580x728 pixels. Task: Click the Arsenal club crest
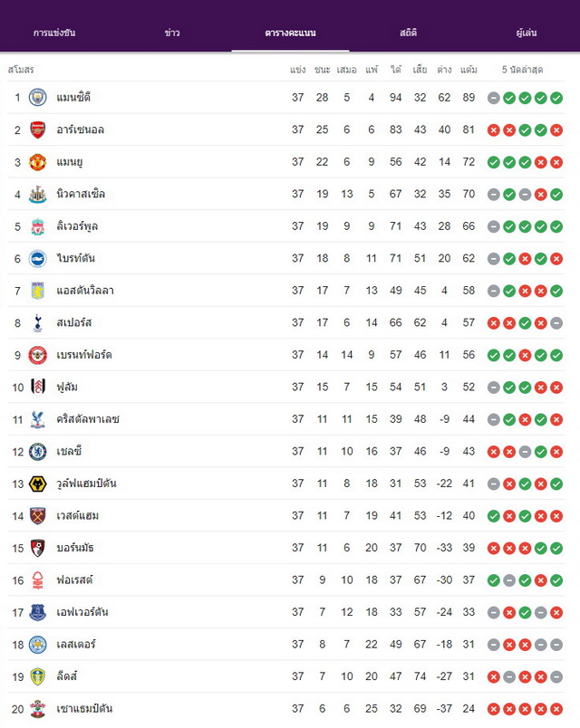pos(38,130)
